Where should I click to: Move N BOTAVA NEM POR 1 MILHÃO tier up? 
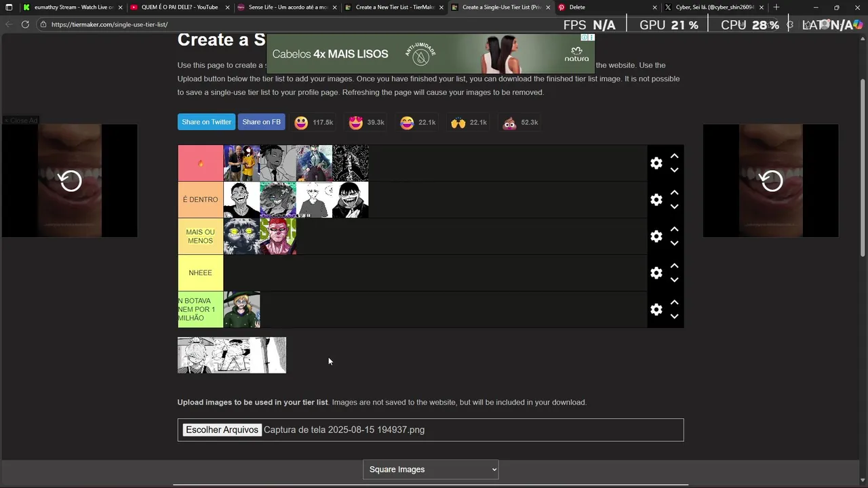point(674,302)
